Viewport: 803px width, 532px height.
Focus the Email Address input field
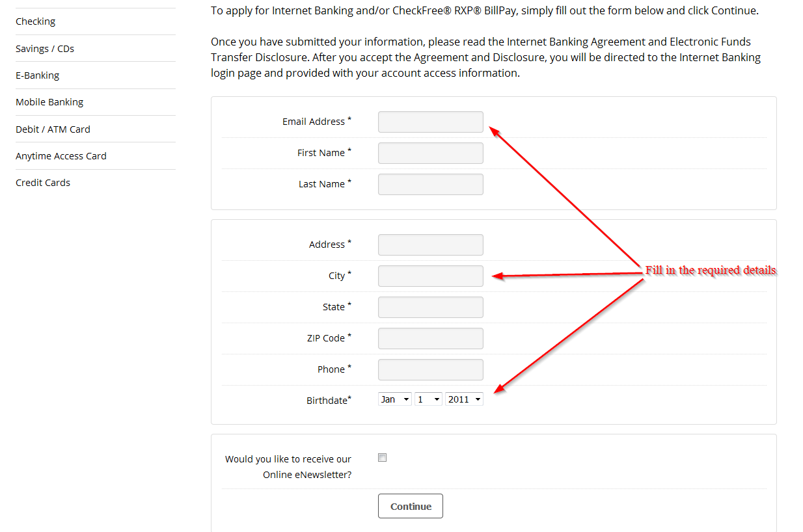(x=431, y=122)
